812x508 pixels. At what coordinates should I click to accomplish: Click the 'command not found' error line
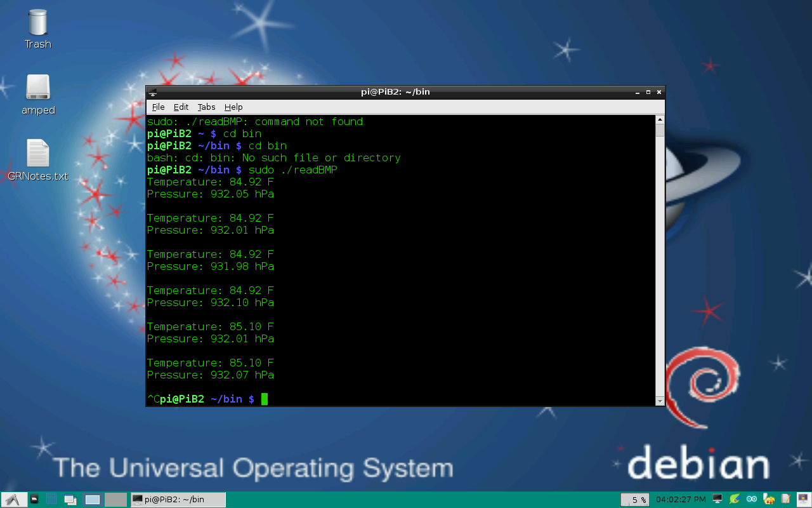pyautogui.click(x=255, y=121)
